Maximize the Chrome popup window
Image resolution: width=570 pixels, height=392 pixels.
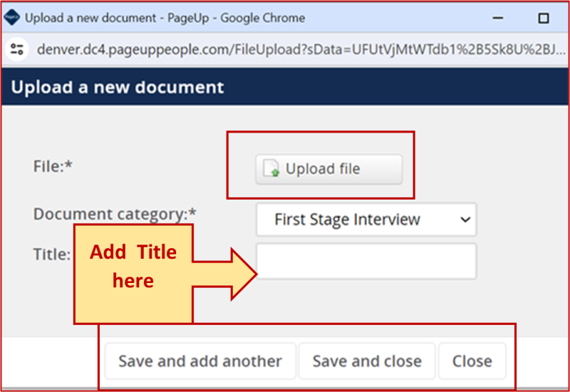click(544, 18)
